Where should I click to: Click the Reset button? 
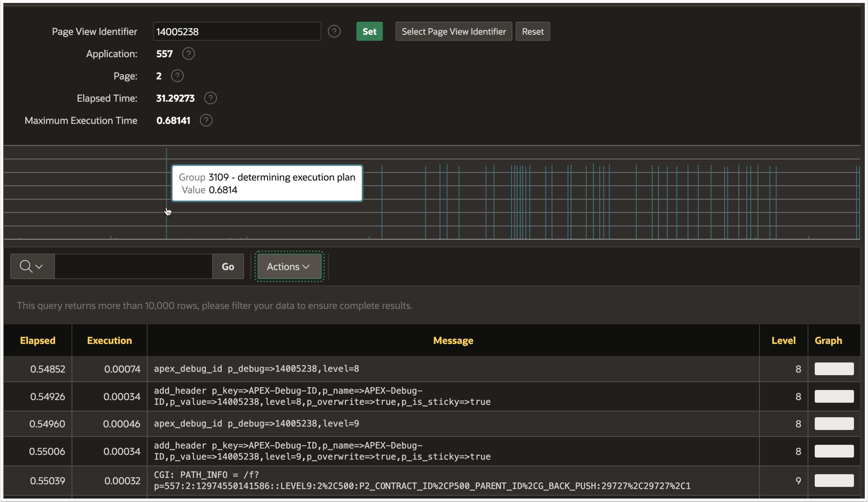[x=532, y=31]
